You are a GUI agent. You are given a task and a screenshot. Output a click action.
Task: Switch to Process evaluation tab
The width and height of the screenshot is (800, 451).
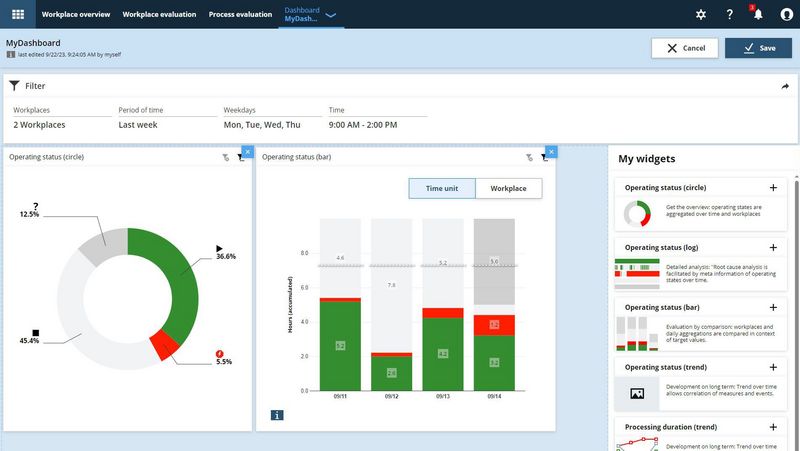pos(240,15)
